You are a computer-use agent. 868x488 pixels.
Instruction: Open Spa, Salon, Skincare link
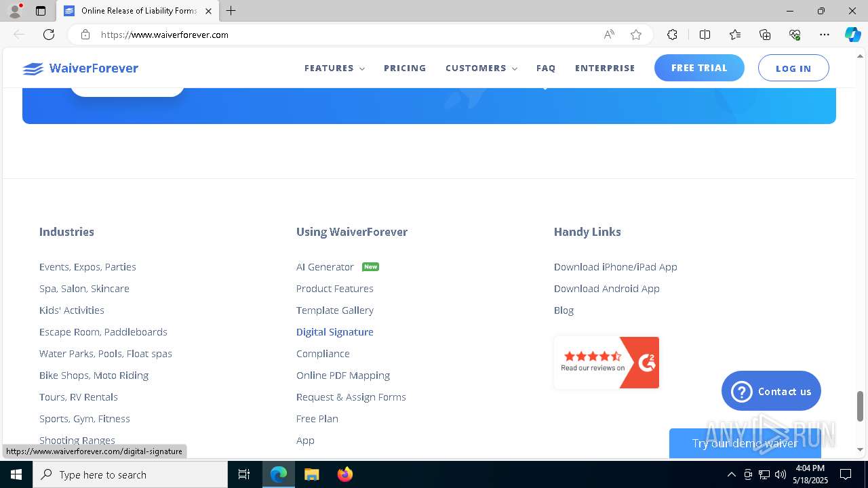[84, 289]
